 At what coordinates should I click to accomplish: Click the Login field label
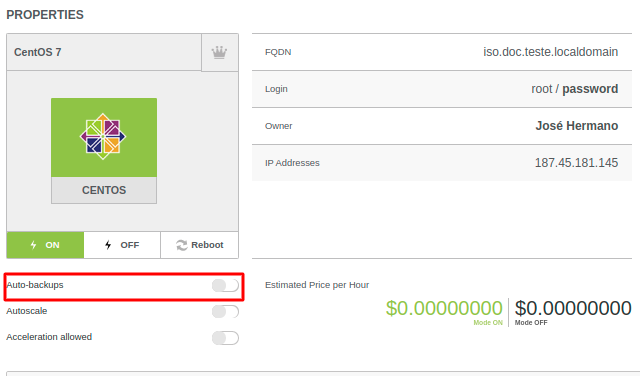276,89
